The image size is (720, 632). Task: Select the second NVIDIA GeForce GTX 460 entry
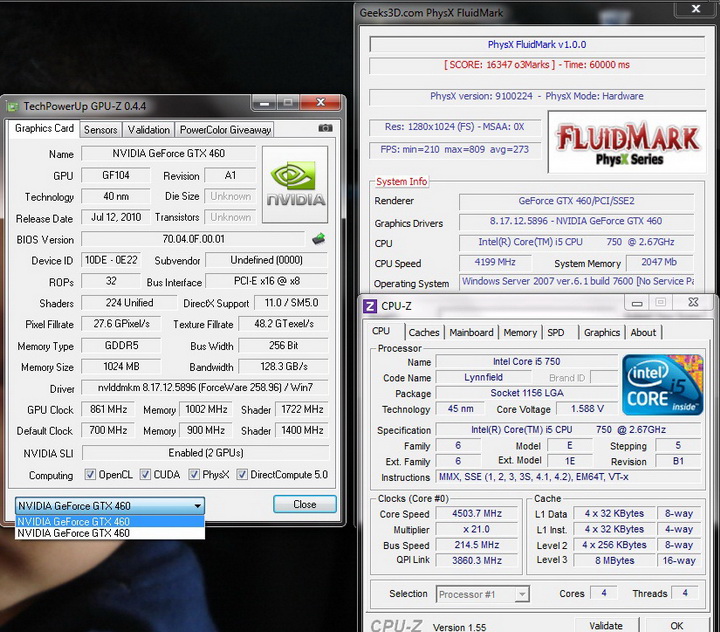point(110,533)
